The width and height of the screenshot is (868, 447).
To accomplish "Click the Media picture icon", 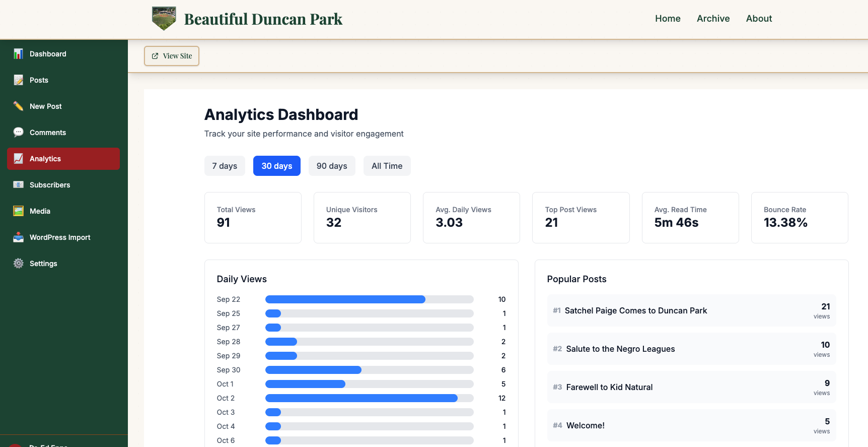I will coord(19,211).
